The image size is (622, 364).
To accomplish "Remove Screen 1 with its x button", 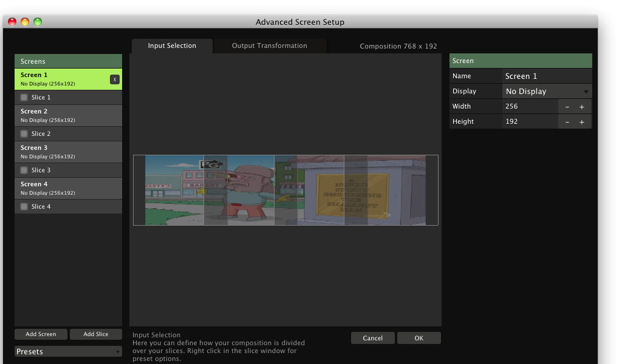I will pos(115,79).
